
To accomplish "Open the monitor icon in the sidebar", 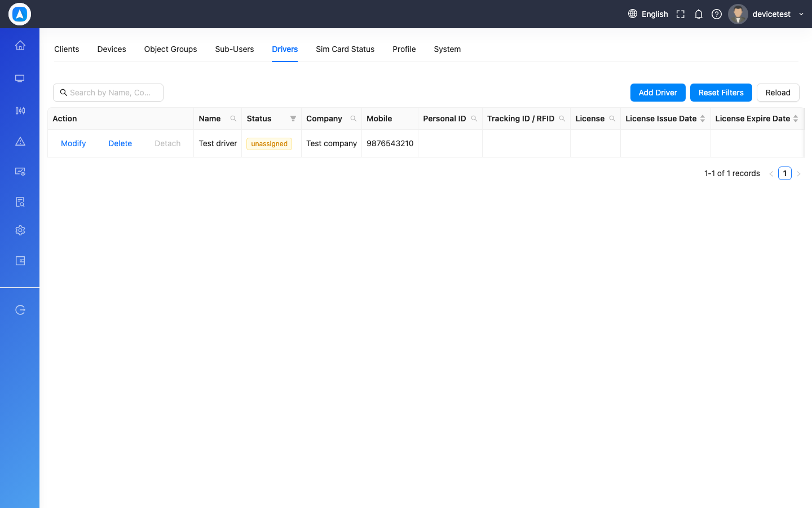I will [x=20, y=78].
